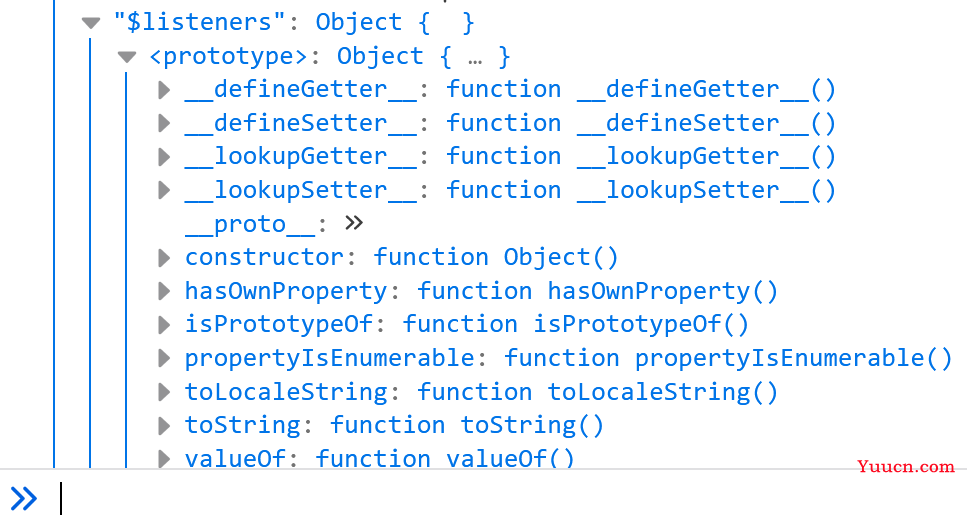967x521 pixels.
Task: Expand the hasOwnProperty function arrow
Action: [164, 291]
